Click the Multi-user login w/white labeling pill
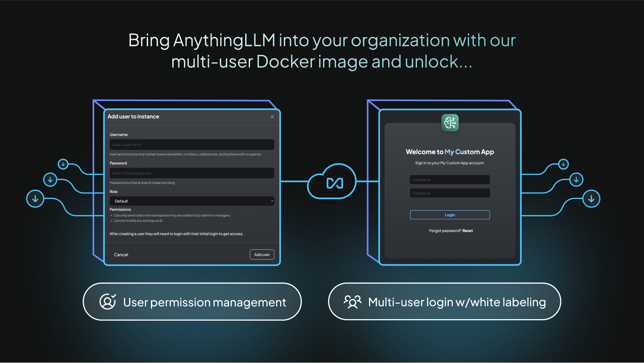 point(445,302)
